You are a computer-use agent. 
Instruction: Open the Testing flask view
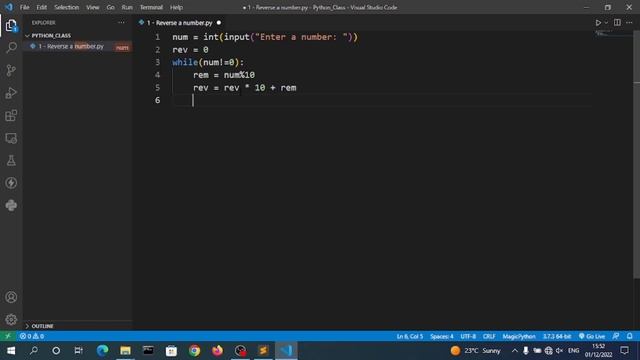(11, 160)
